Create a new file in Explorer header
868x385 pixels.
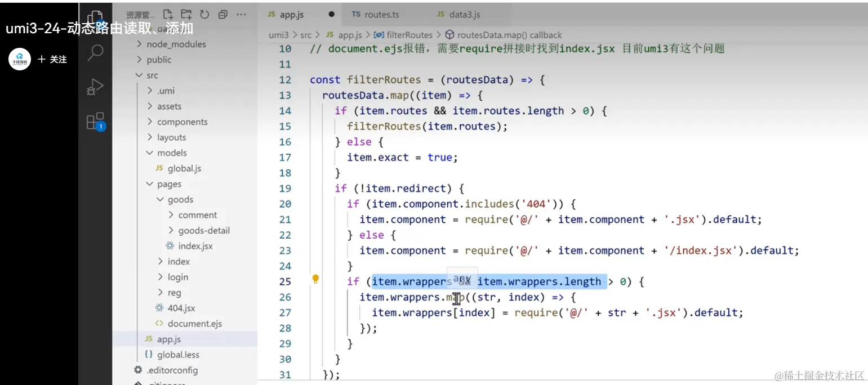coord(168,14)
